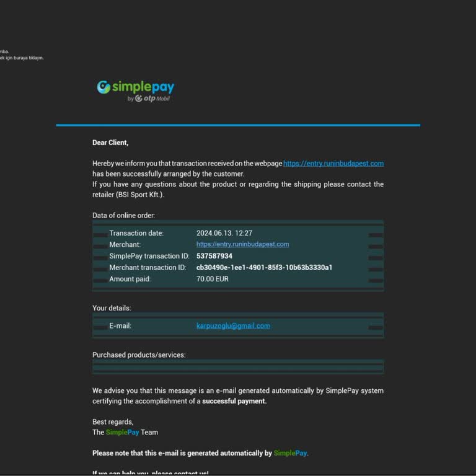The image size is (476, 476).
Task: Click the "by otp Mobil" logo subtitle
Action: coord(149,99)
